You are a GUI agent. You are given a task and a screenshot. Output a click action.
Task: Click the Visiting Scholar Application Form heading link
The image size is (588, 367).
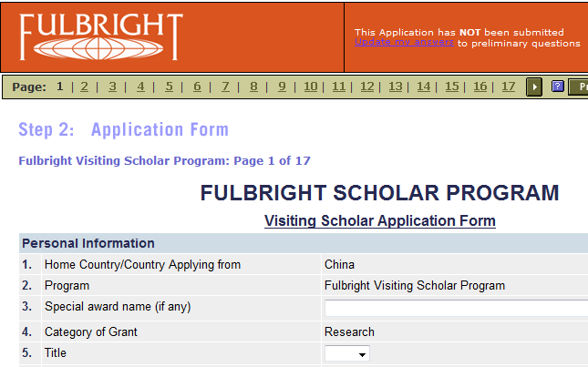[379, 220]
